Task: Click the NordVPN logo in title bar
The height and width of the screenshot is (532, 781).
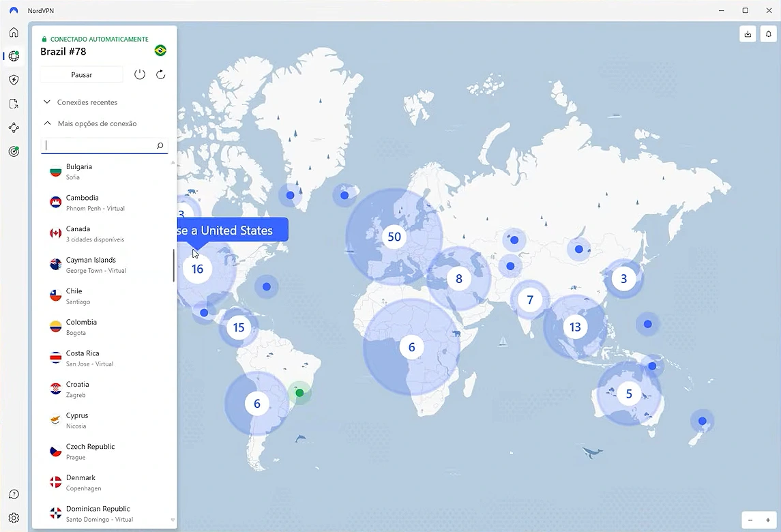Action: click(x=14, y=10)
